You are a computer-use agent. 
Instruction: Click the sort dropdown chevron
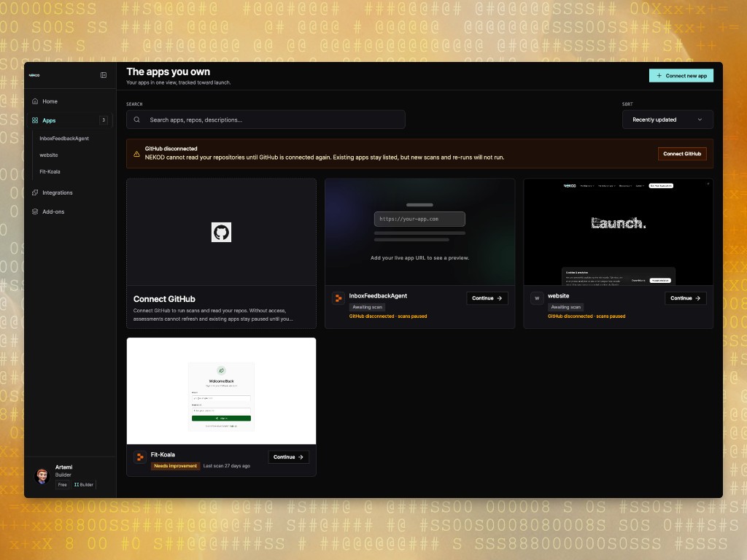click(x=700, y=120)
